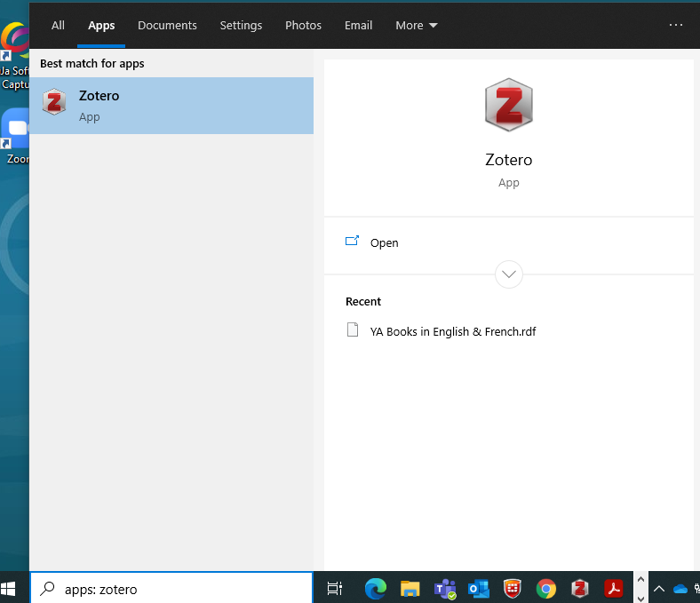Screen dimensions: 700x603
Task: Open the Zotero best match result
Action: pyautogui.click(x=171, y=106)
